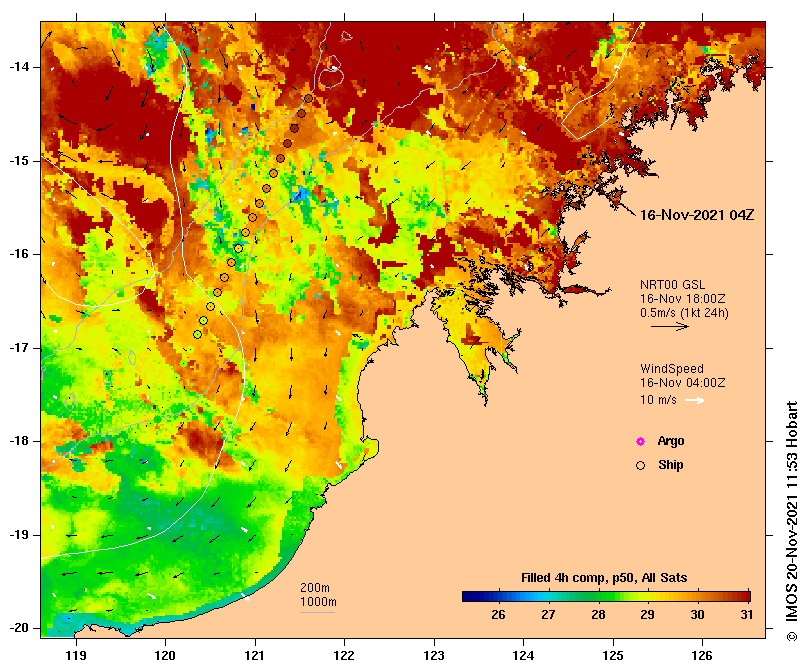This screenshot has height=672, width=809.
Task: Click the IMOS 20-Nov-2021 11:53 Hobart copyright text
Action: pyautogui.click(x=792, y=521)
